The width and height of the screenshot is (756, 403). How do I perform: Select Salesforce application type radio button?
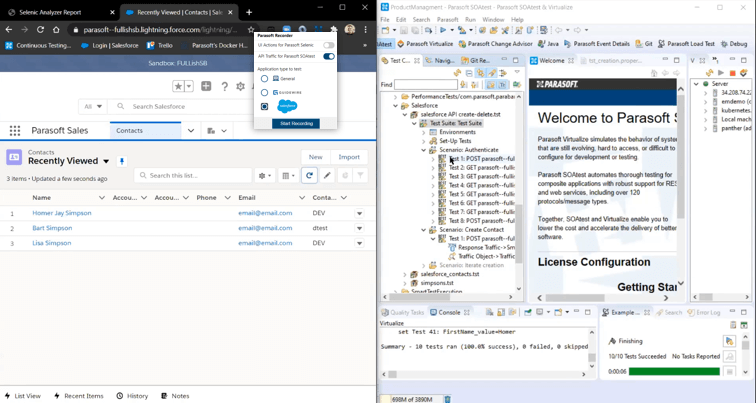click(x=264, y=106)
